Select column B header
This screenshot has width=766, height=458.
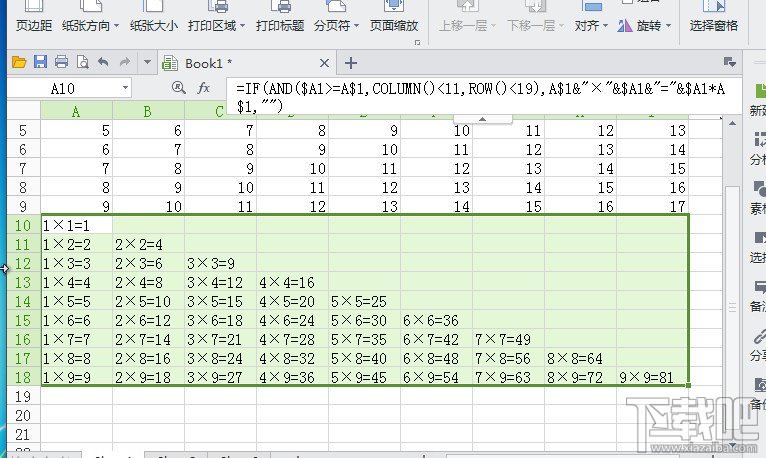(148, 111)
